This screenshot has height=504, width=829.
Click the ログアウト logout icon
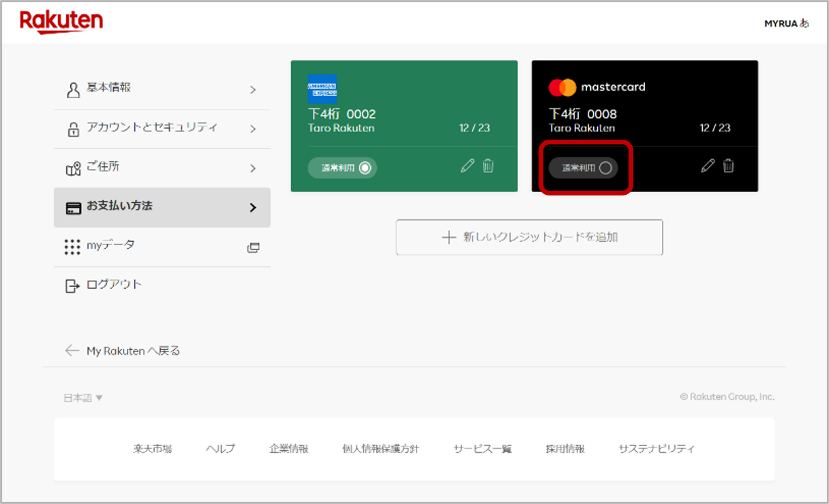(x=73, y=285)
